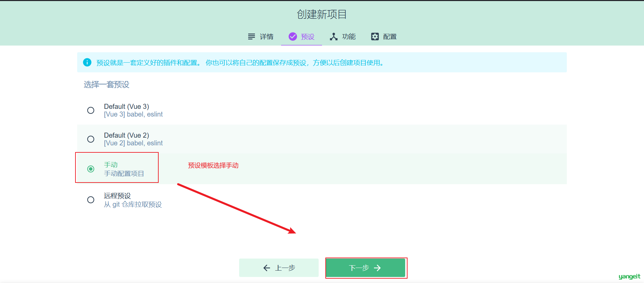Open the 功能 tab
The image size is (644, 283).
point(342,37)
